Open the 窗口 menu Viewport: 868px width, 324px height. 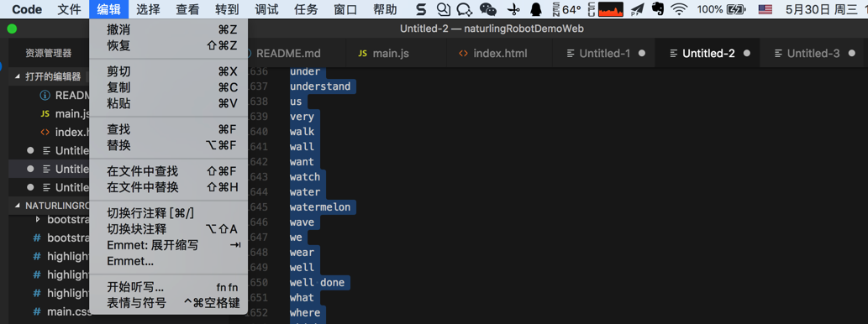tap(346, 9)
